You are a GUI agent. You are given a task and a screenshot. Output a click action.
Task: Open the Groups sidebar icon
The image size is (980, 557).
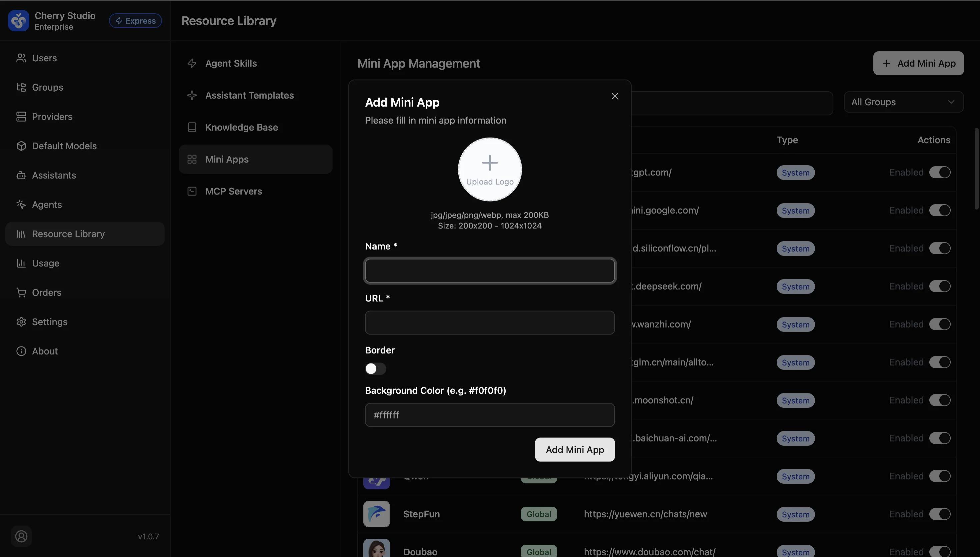click(x=21, y=87)
